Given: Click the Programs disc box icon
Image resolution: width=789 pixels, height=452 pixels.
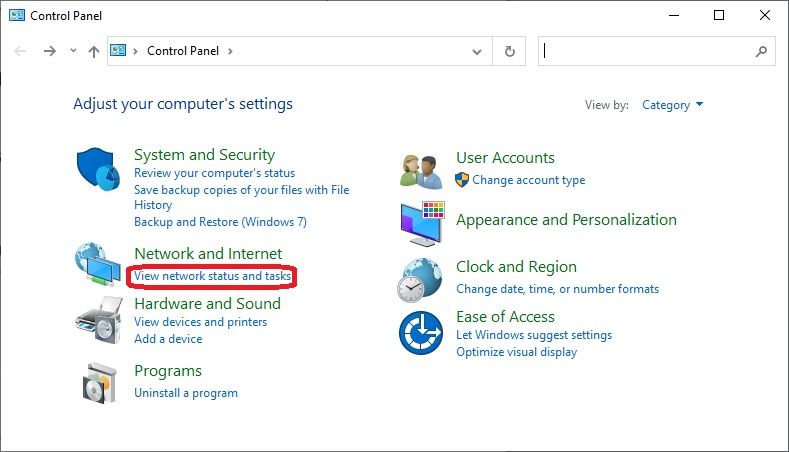Looking at the screenshot, I should tap(100, 383).
